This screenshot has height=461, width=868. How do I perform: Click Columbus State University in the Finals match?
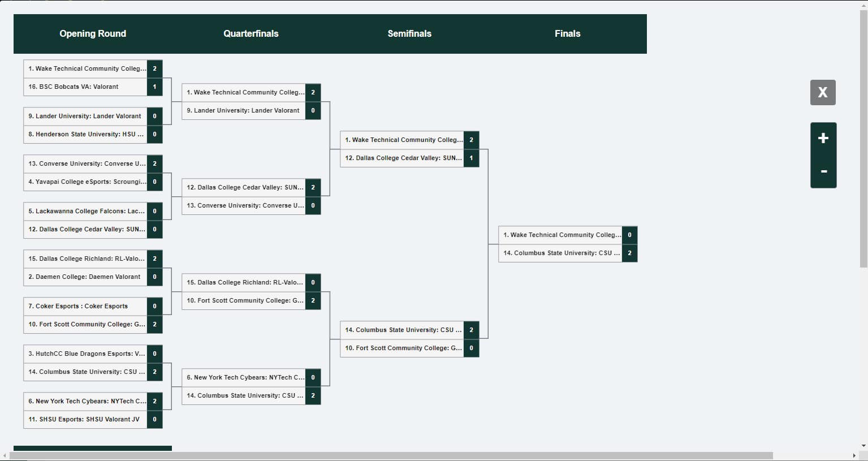[x=560, y=253]
